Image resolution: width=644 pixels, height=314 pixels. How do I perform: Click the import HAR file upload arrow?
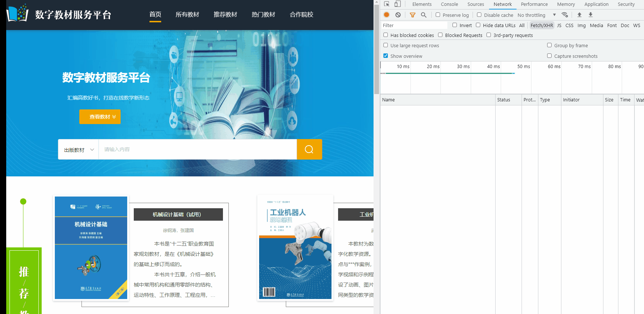pyautogui.click(x=579, y=15)
